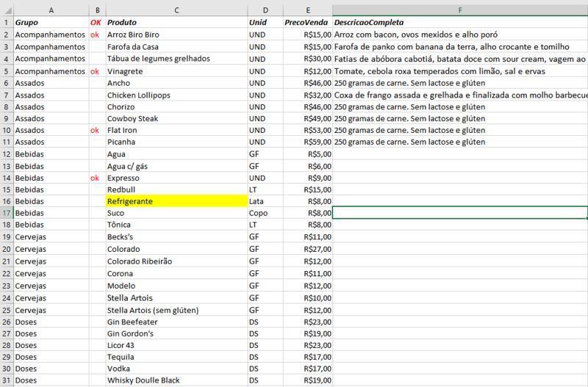Select column C header
The height and width of the screenshot is (387, 588).
(176, 10)
